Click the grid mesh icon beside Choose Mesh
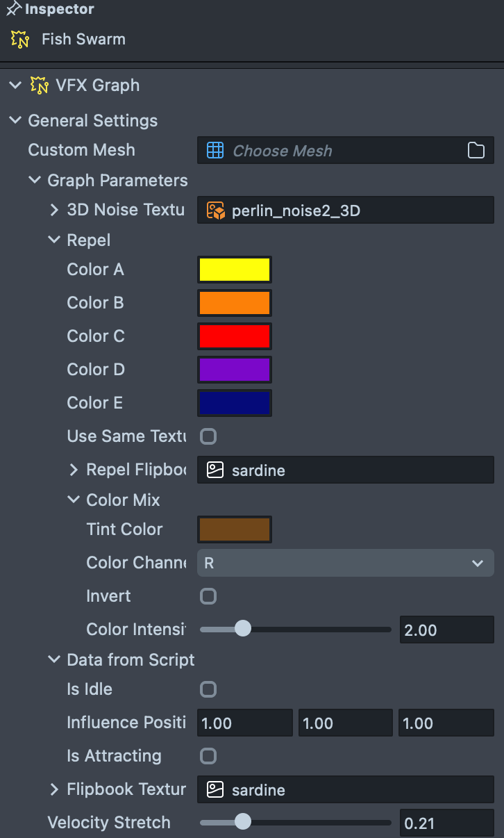The width and height of the screenshot is (504, 838). (215, 151)
